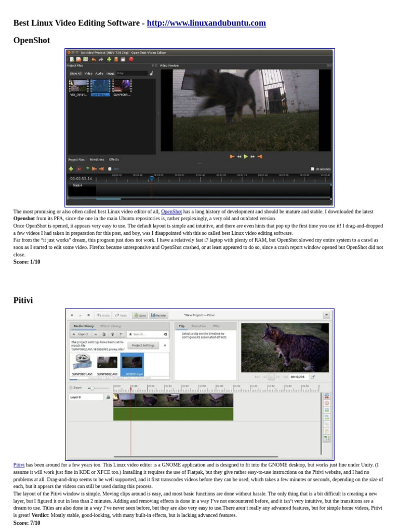Switch to Transitions tab in OpenShot
This screenshot has width=399, height=532.
point(97,159)
